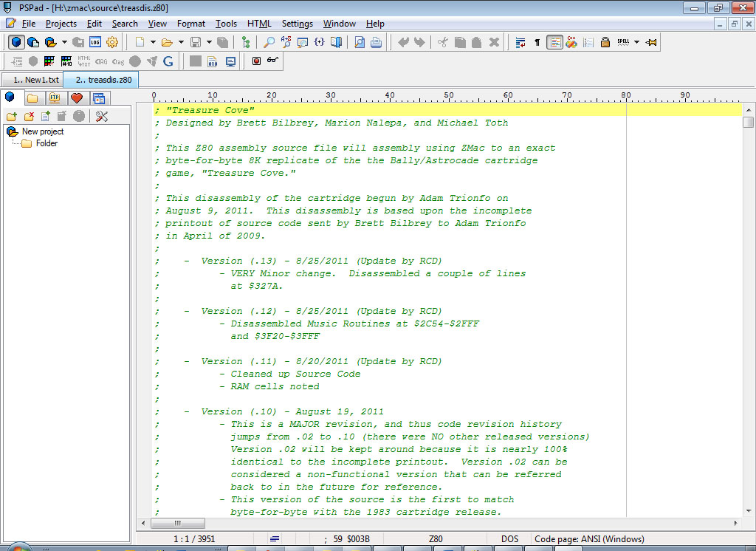Expand the new file dropdown arrow
Viewport: 756px width, 551px height.
(x=153, y=42)
